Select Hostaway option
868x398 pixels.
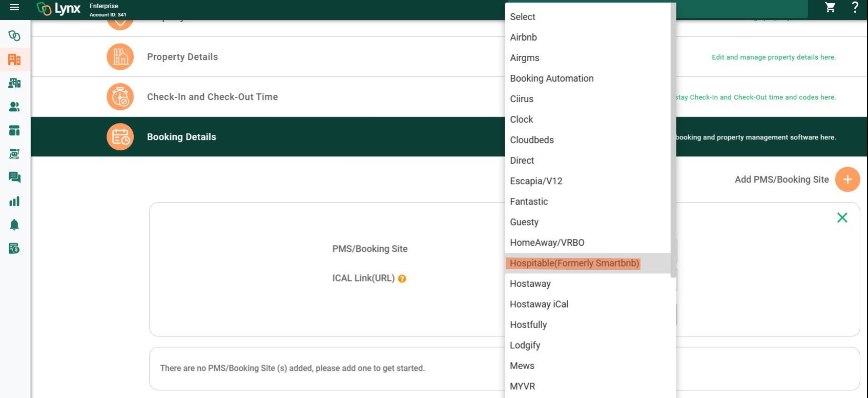588,284
